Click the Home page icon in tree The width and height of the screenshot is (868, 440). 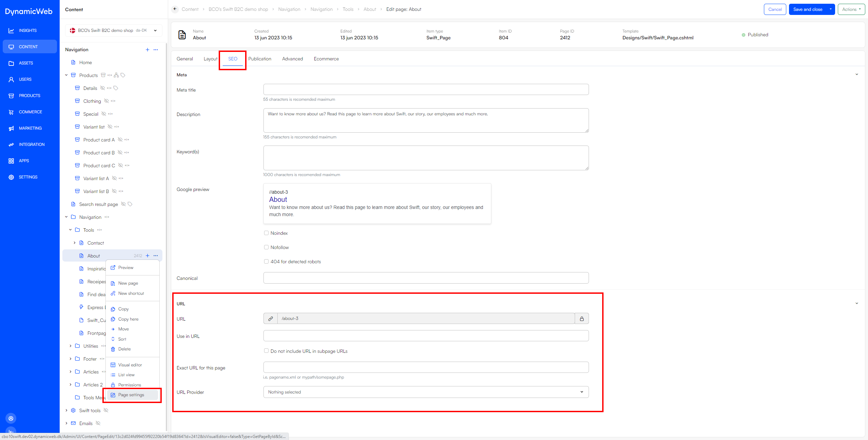[x=73, y=62]
